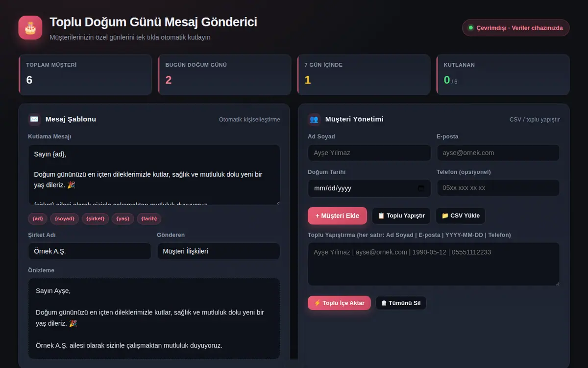This screenshot has height=368, width=588.
Task: Click the birthday cake app logo
Action: (x=30, y=27)
